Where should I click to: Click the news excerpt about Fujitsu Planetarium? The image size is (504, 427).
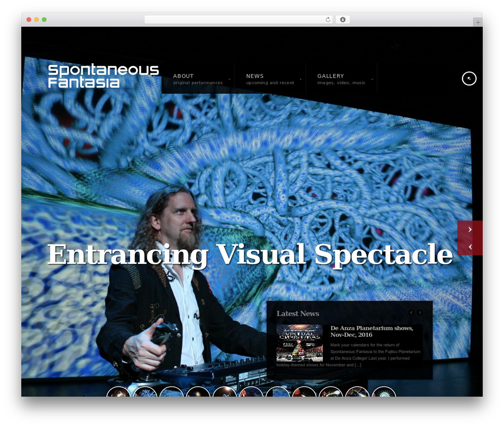(x=348, y=355)
